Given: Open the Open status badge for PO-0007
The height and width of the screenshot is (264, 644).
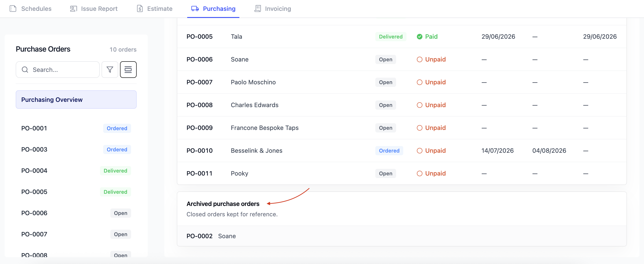Looking at the screenshot, I should [385, 82].
